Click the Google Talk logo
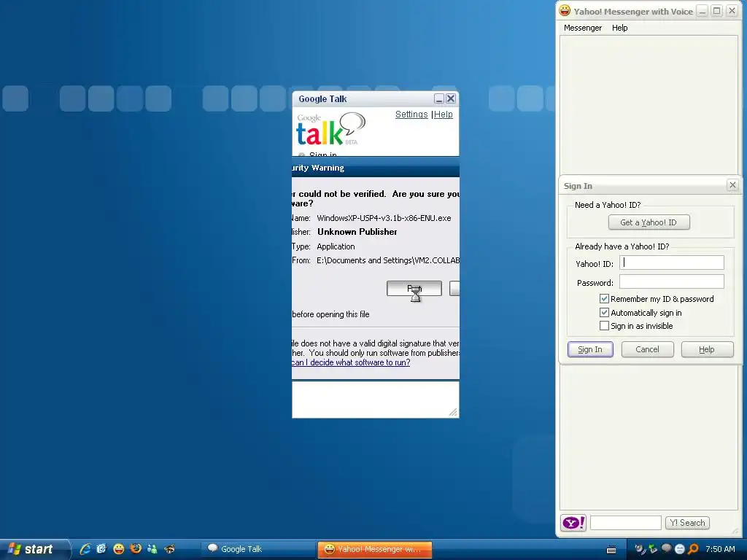The width and height of the screenshot is (747, 560). 330,129
